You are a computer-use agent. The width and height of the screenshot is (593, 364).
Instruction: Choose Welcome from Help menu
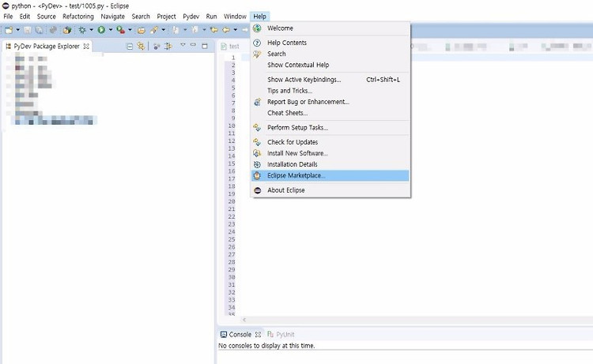[330, 28]
